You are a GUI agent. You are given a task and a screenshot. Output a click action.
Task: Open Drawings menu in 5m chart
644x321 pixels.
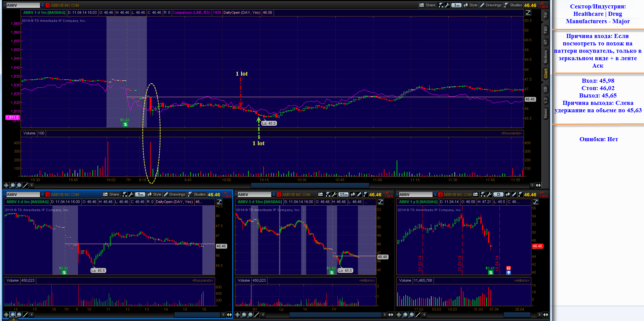coord(174,194)
